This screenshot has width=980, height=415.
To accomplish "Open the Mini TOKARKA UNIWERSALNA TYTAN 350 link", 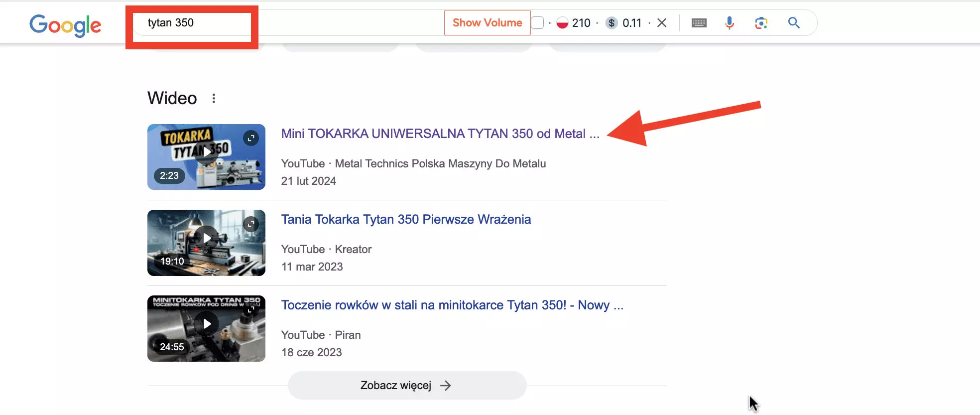I will (440, 134).
